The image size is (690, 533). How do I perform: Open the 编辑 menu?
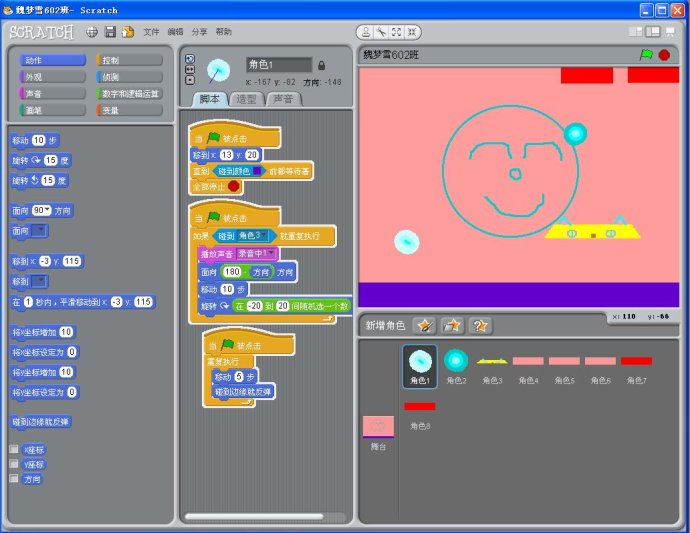(175, 32)
